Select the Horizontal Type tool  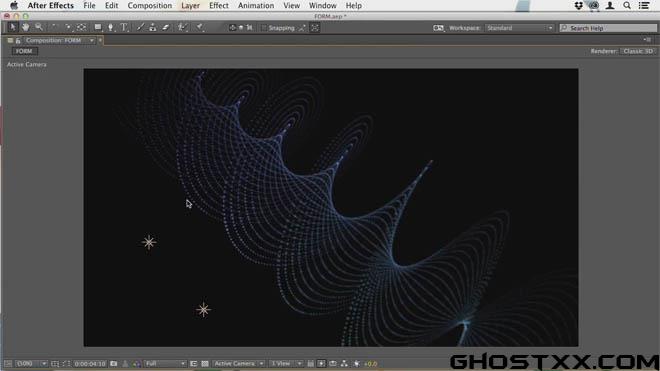pos(124,27)
